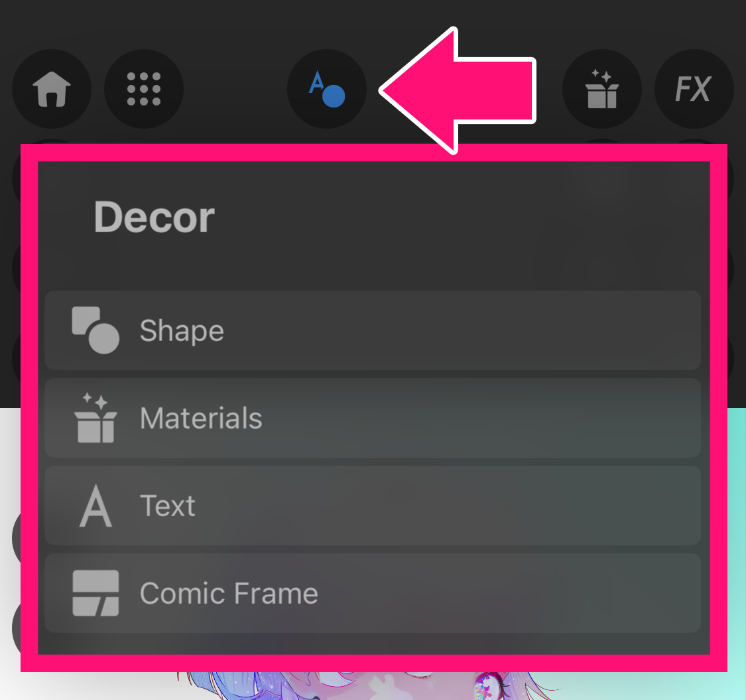Click the Comic Frame panel icon
This screenshot has width=746, height=700.
click(x=95, y=593)
